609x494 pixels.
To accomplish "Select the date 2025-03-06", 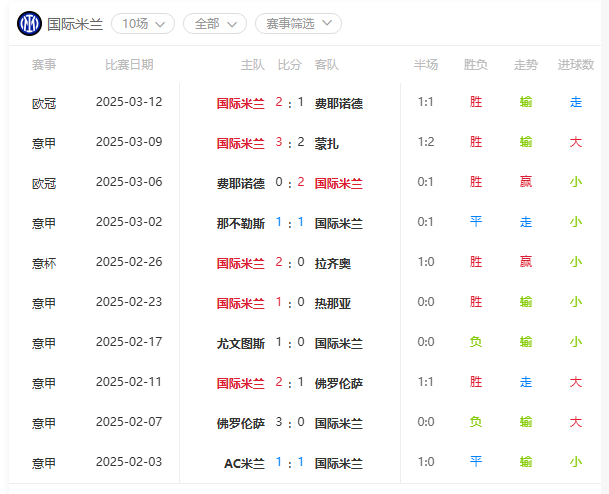I will tap(129, 182).
